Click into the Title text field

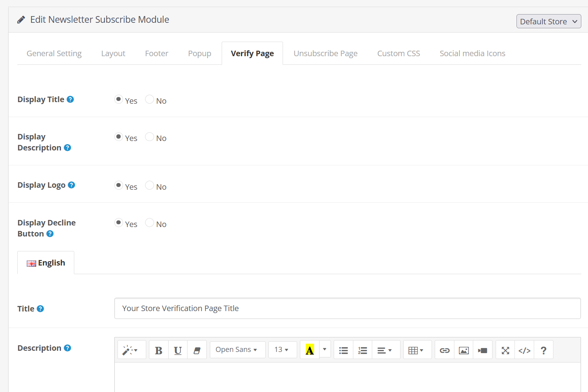(x=347, y=308)
